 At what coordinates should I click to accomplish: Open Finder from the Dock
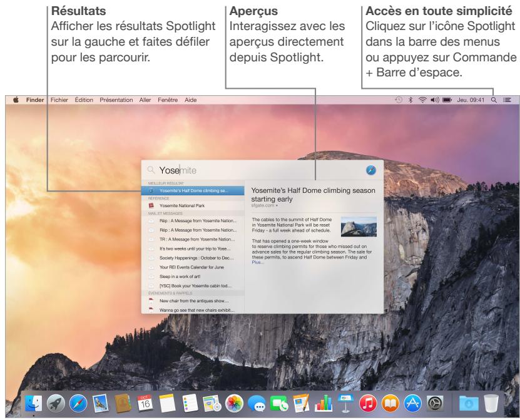[34, 403]
